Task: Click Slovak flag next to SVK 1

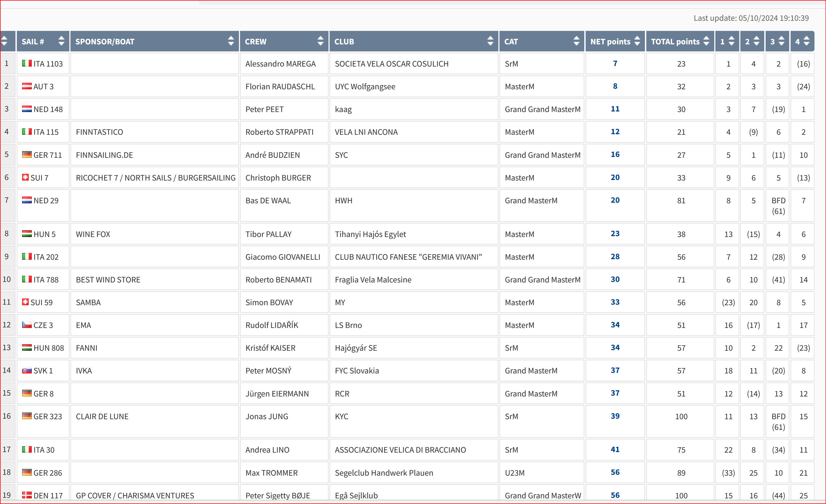Action: [x=27, y=370]
